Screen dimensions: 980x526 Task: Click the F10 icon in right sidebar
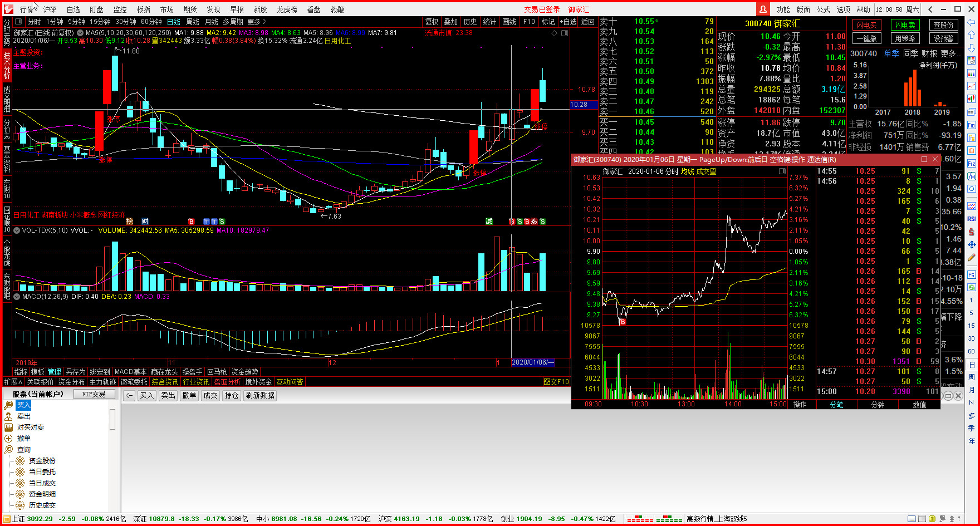pos(972,125)
